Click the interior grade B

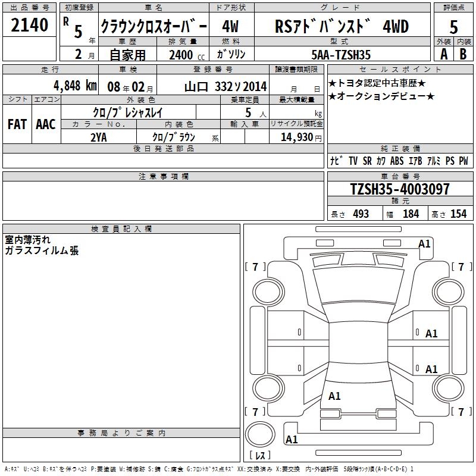click(463, 54)
